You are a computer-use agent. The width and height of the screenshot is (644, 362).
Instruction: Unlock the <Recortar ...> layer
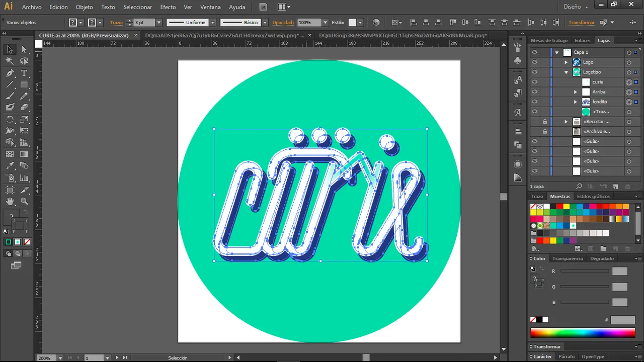(x=544, y=122)
